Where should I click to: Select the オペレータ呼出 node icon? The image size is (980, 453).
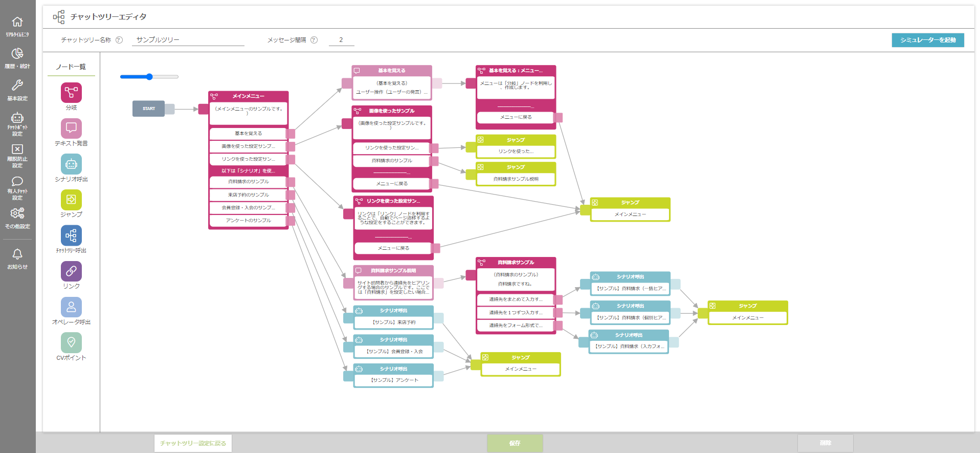tap(71, 307)
